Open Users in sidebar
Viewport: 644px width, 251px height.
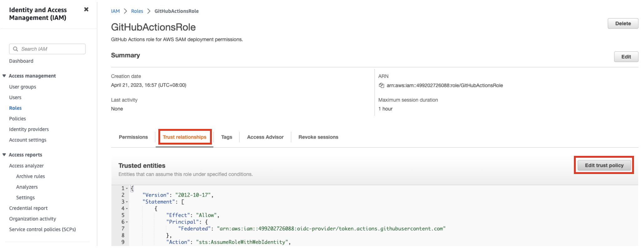15,97
